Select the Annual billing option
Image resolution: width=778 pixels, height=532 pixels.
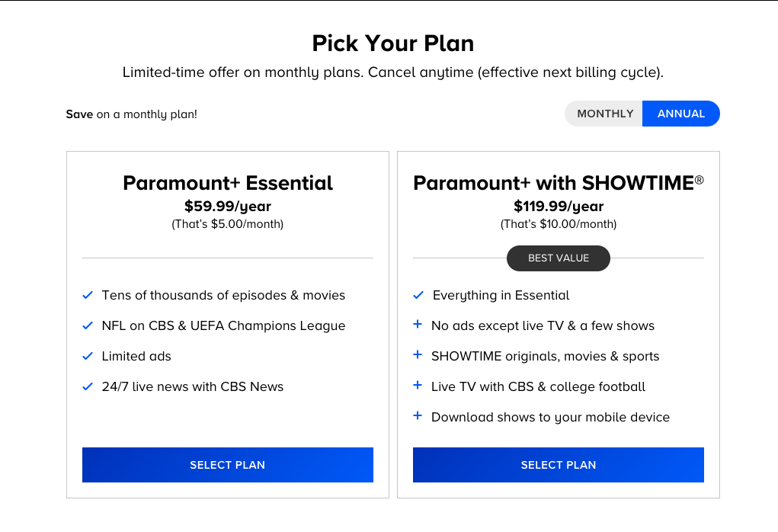tap(680, 114)
